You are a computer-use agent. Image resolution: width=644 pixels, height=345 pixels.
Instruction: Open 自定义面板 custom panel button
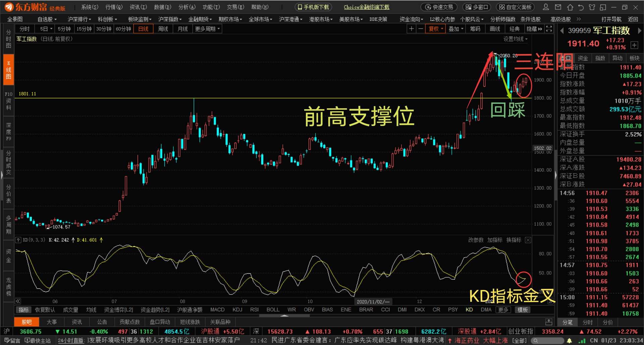[515, 7]
